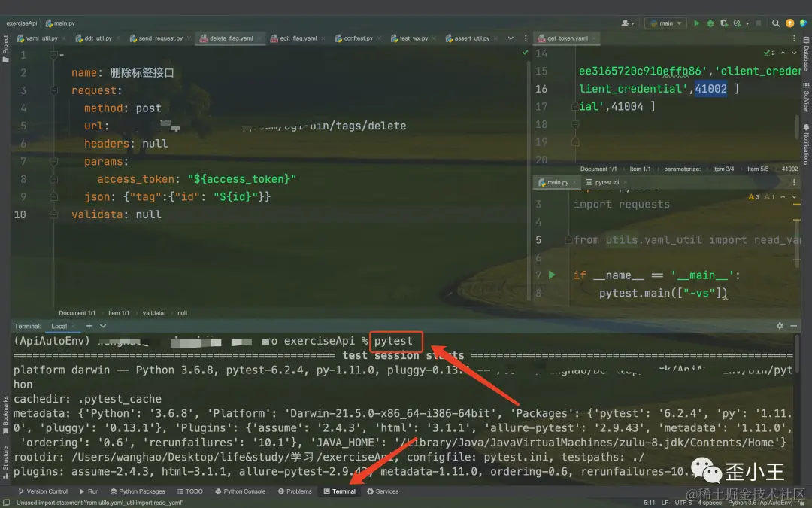Open left editor tab options menu (three dots)
The width and height of the screenshot is (812, 508).
pos(526,38)
